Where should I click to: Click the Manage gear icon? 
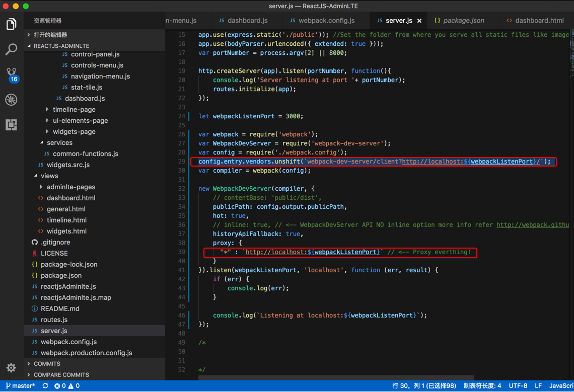pyautogui.click(x=11, y=368)
